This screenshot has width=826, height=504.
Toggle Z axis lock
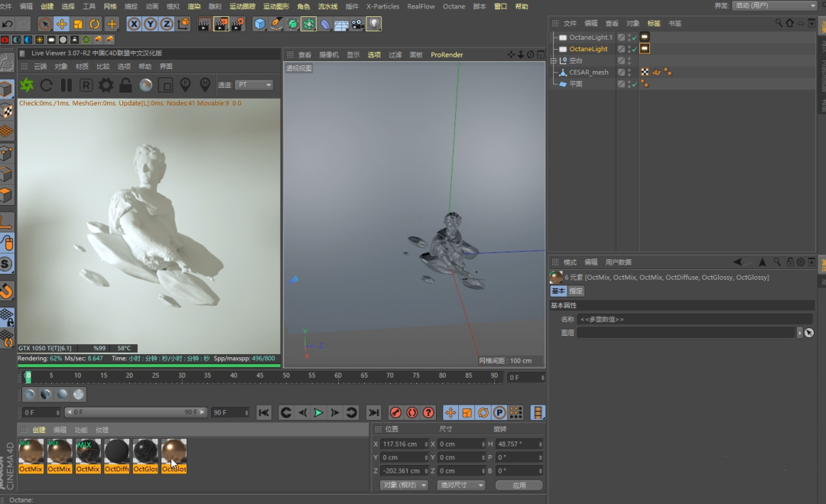(167, 24)
